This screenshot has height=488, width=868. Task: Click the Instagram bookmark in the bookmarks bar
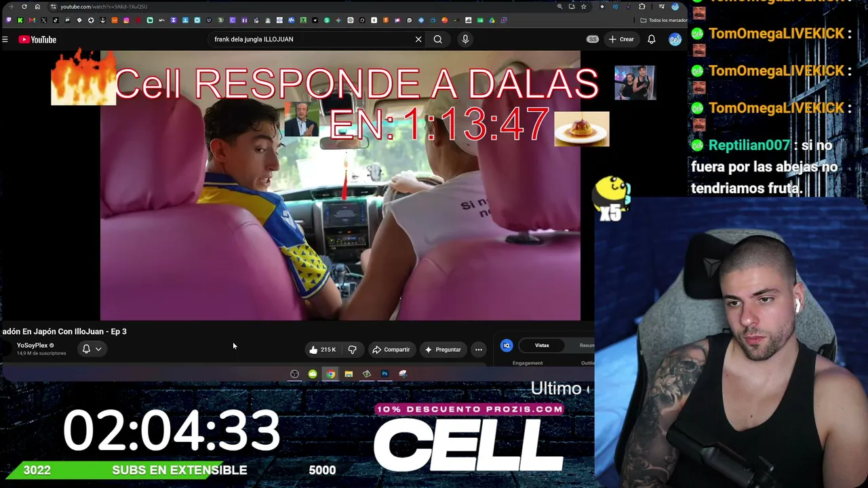[x=126, y=20]
